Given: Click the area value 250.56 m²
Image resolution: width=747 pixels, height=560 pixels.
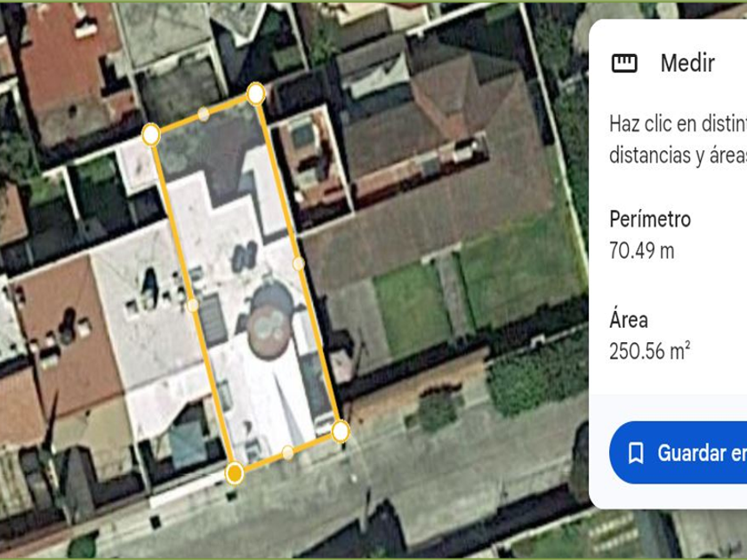Looking at the screenshot, I should pos(650,351).
